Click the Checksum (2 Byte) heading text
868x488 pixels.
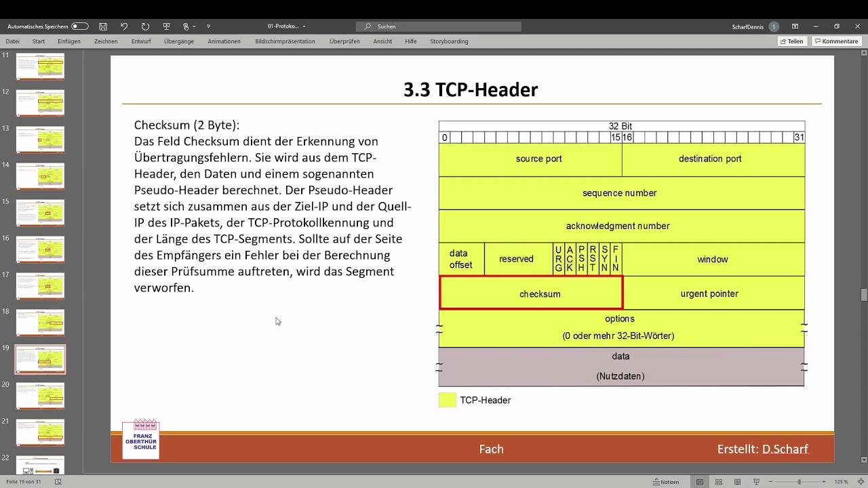coord(186,125)
